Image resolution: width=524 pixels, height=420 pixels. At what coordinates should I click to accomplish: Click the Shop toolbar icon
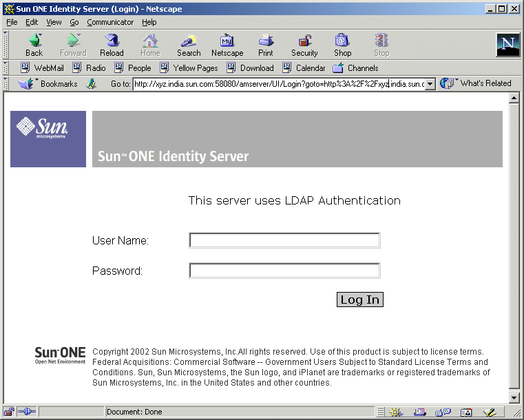point(342,45)
